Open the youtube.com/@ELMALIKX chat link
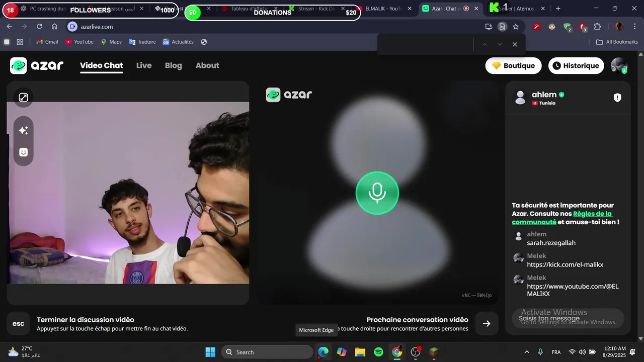The height and width of the screenshot is (362, 644). pos(573,290)
